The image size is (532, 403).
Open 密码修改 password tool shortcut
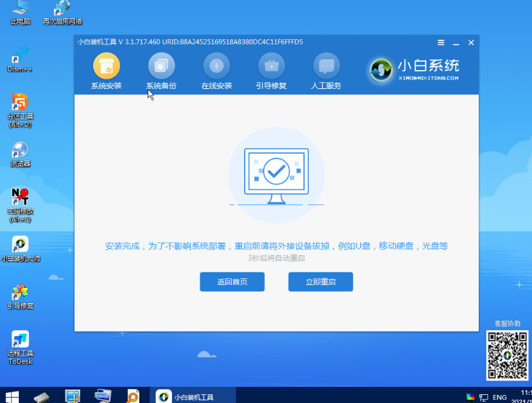20,202
